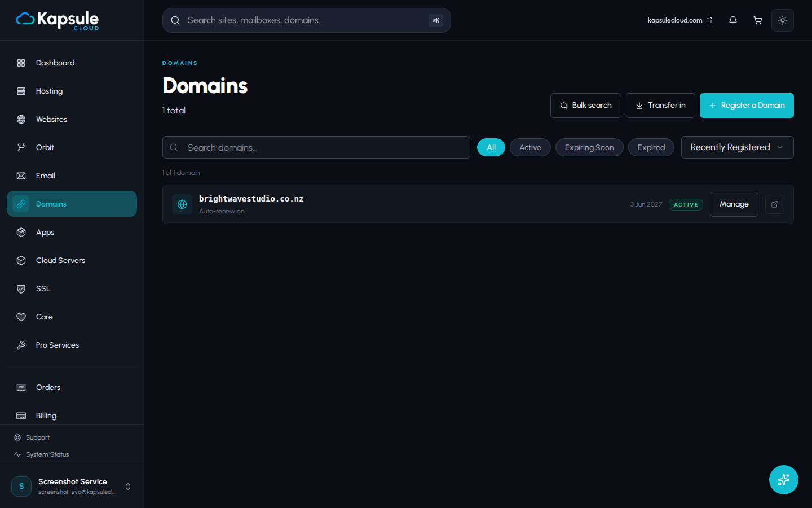Open the SSL page

point(72,288)
